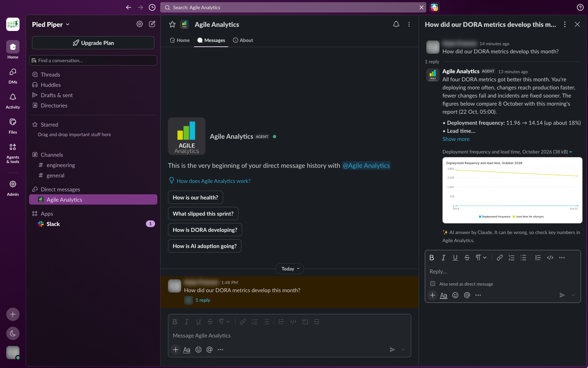The height and width of the screenshot is (368, 588).
Task: Expand the Pied Piper workspace menu
Action: coord(51,24)
